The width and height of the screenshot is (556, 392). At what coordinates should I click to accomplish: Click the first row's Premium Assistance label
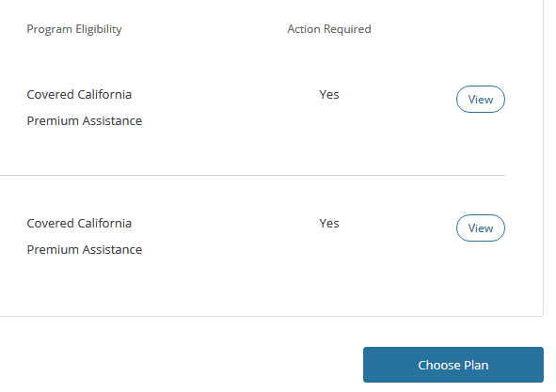[85, 121]
